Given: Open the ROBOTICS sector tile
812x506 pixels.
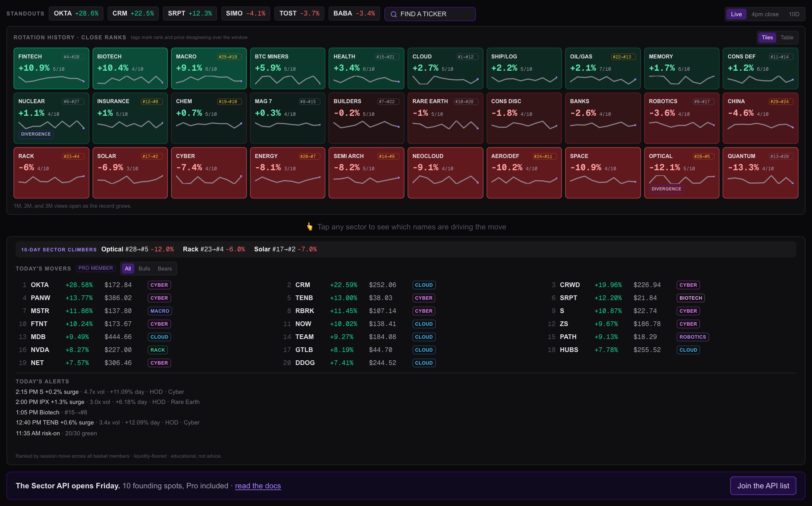Looking at the screenshot, I should click(x=682, y=118).
